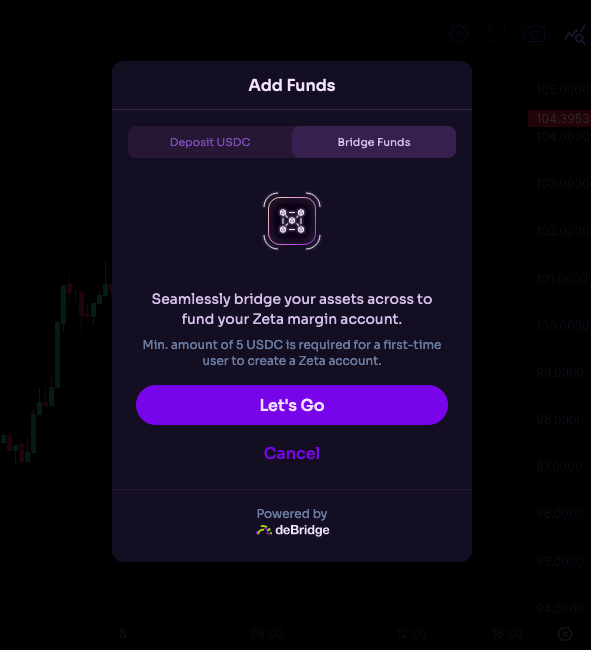
Task: Open chart settings gear icon
Action: pyautogui.click(x=459, y=34)
